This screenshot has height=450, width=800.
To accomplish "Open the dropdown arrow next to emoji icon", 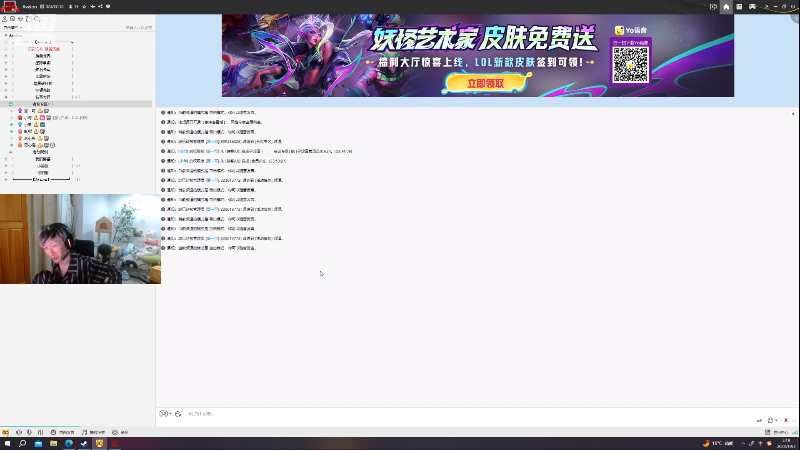I will (x=170, y=414).
